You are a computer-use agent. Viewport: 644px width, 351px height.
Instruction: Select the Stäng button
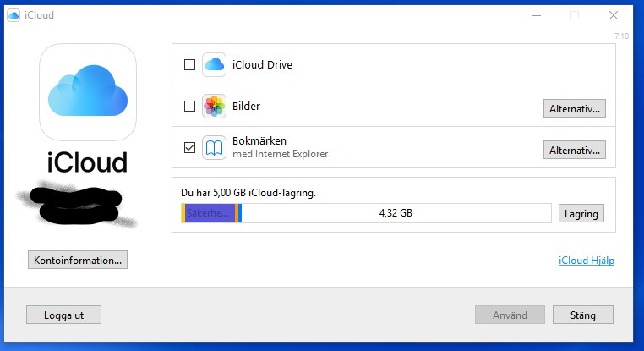coord(583,315)
